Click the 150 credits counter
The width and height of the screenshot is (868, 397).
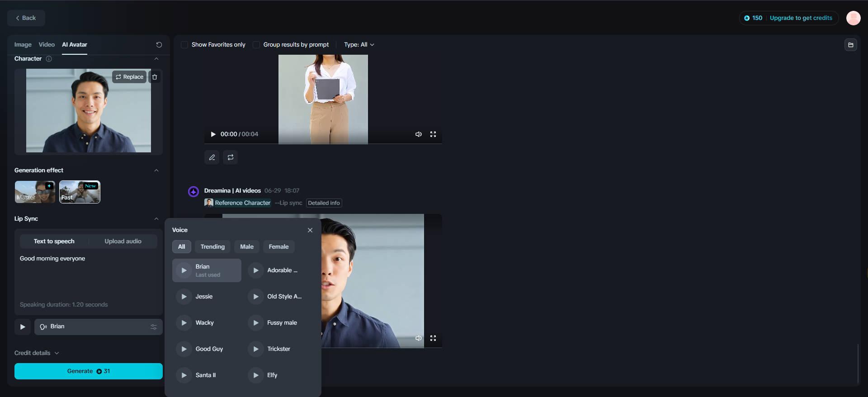753,18
